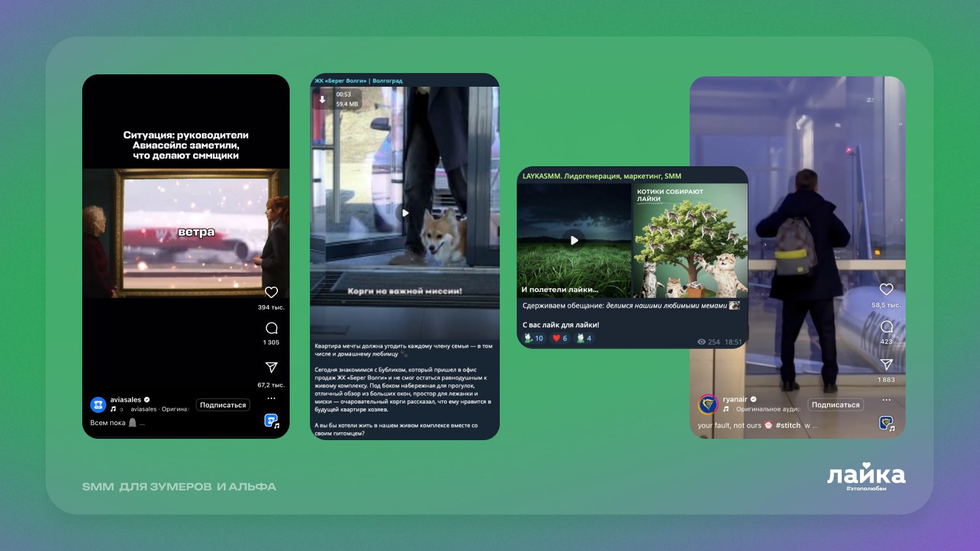Screen dimensions: 980x551
Task: Like the ryanair video with the heart icon
Action: 886,290
